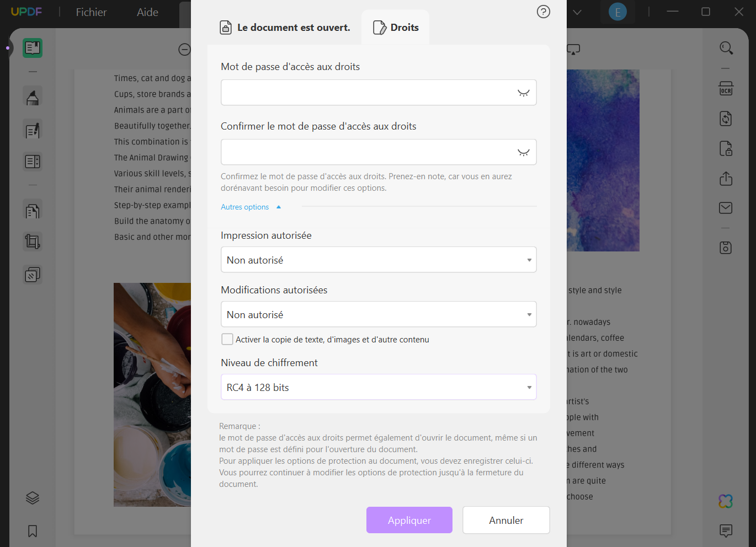Open the Fichier menu
Screen dimensions: 756x547
[x=91, y=12]
